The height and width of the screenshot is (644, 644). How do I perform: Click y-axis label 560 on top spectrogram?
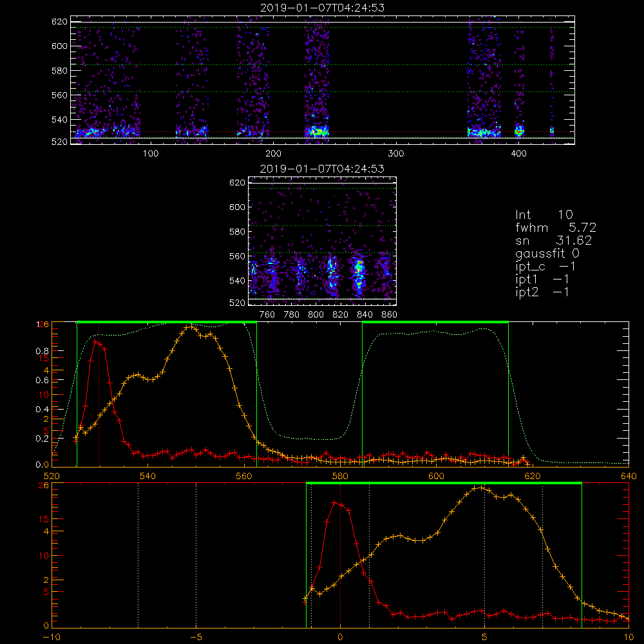pyautogui.click(x=59, y=95)
